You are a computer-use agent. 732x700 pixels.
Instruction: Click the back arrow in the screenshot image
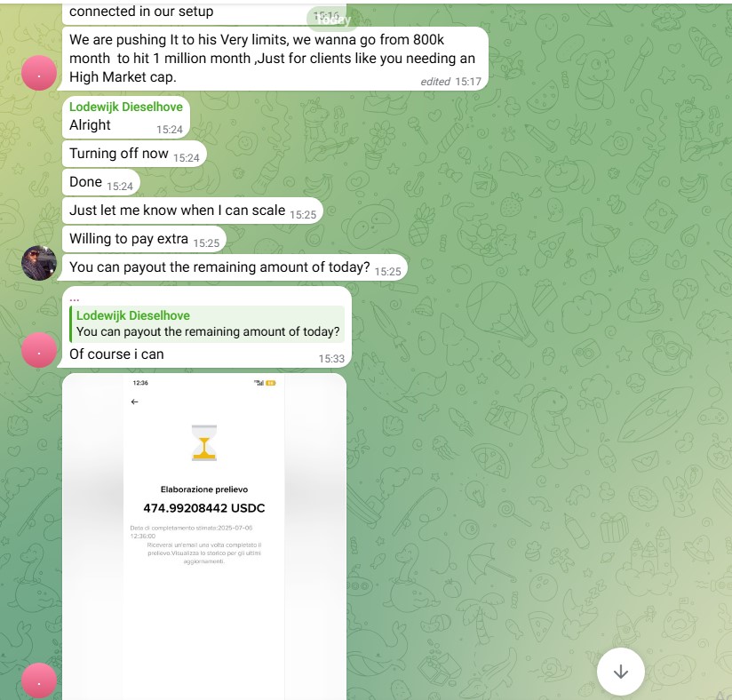pos(134,402)
